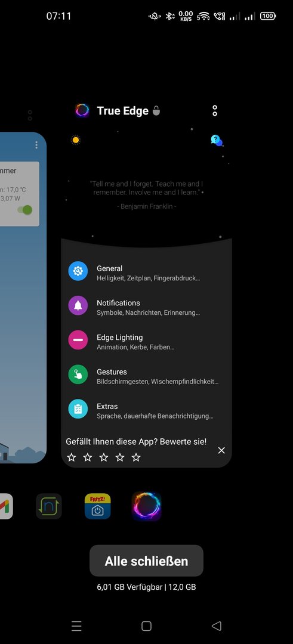Image resolution: width=293 pixels, height=644 pixels.
Task: Open General settings gear icon
Action: tap(78, 271)
